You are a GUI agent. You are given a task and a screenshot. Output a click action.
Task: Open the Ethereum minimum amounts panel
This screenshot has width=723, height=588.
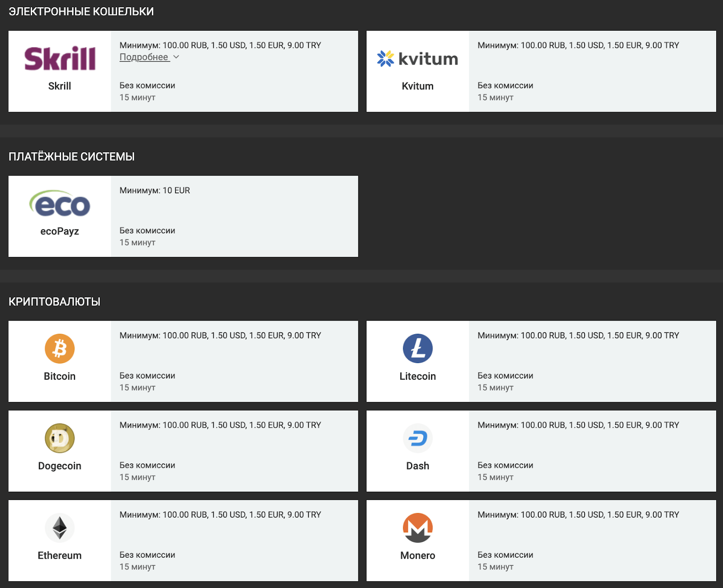[235, 541]
